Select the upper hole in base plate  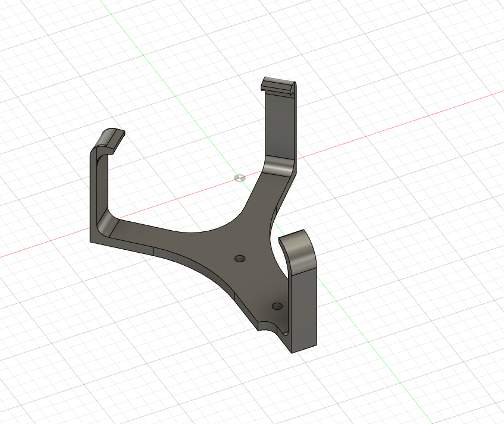point(240,259)
